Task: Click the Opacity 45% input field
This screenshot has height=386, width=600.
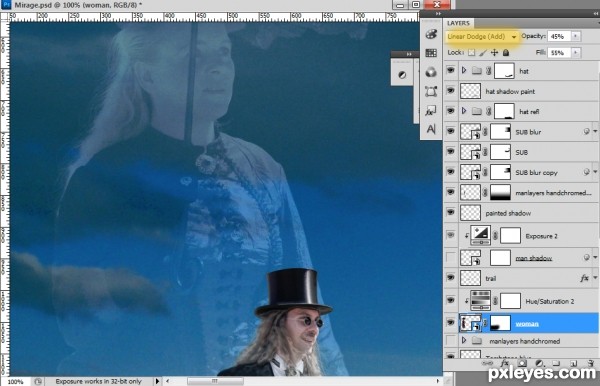Action: click(x=559, y=36)
